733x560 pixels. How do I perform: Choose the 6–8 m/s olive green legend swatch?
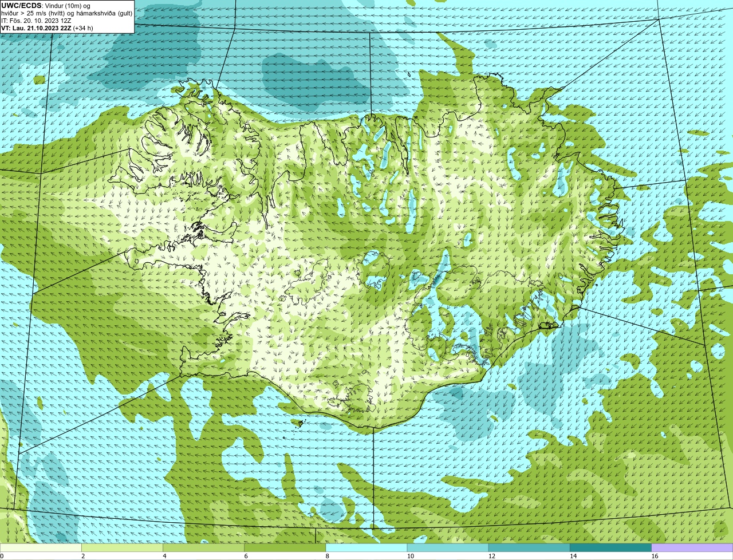click(285, 547)
